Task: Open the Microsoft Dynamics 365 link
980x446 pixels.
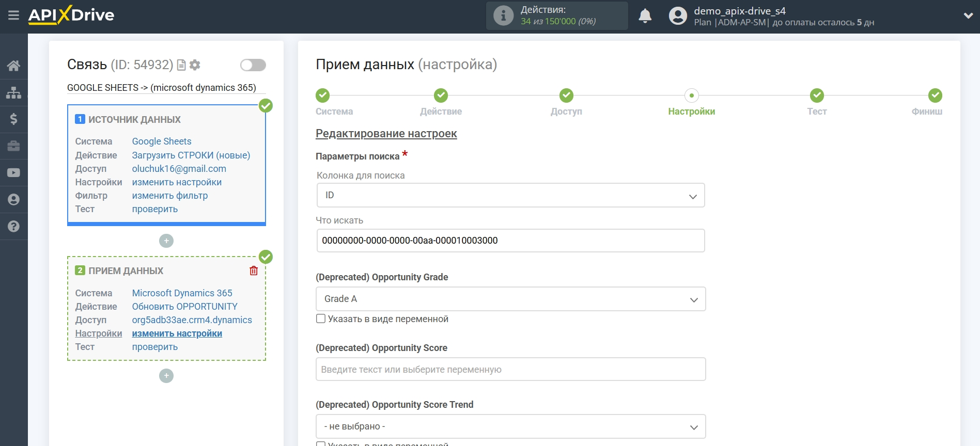Action: click(x=182, y=293)
